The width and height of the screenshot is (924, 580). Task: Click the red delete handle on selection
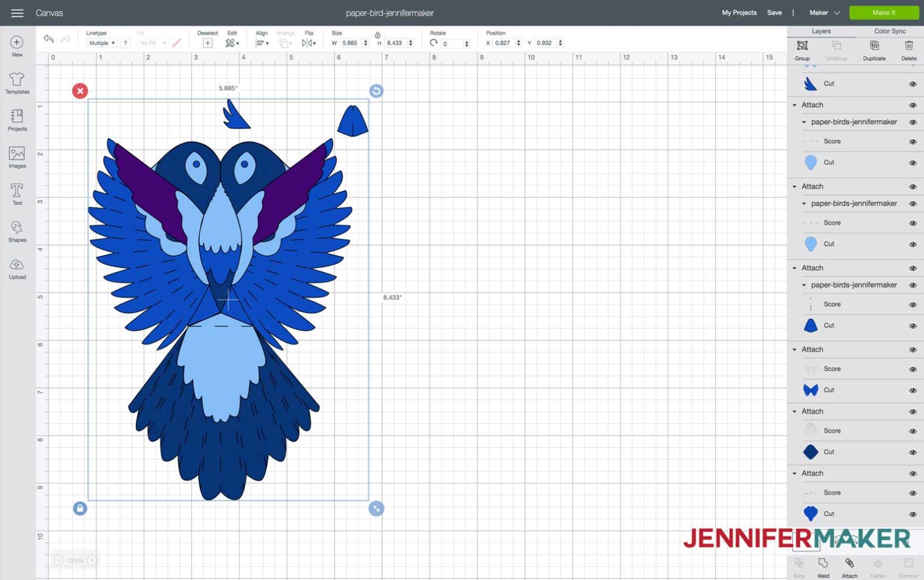coord(80,91)
